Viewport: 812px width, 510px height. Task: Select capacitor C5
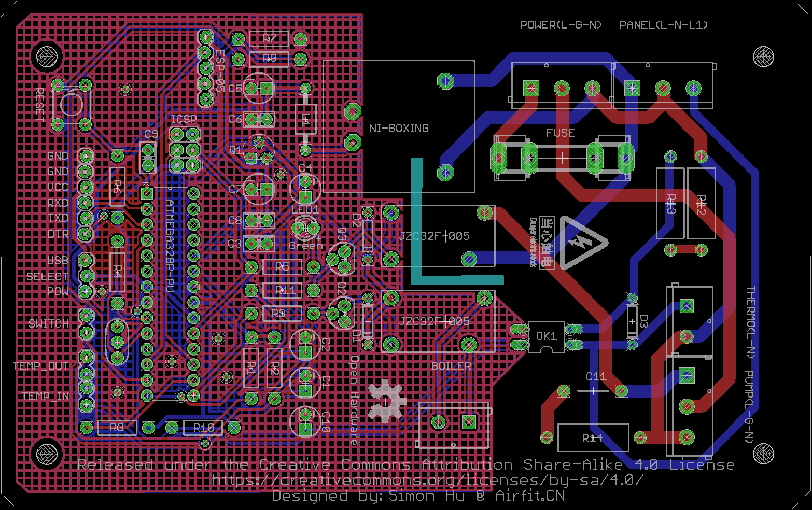258,88
